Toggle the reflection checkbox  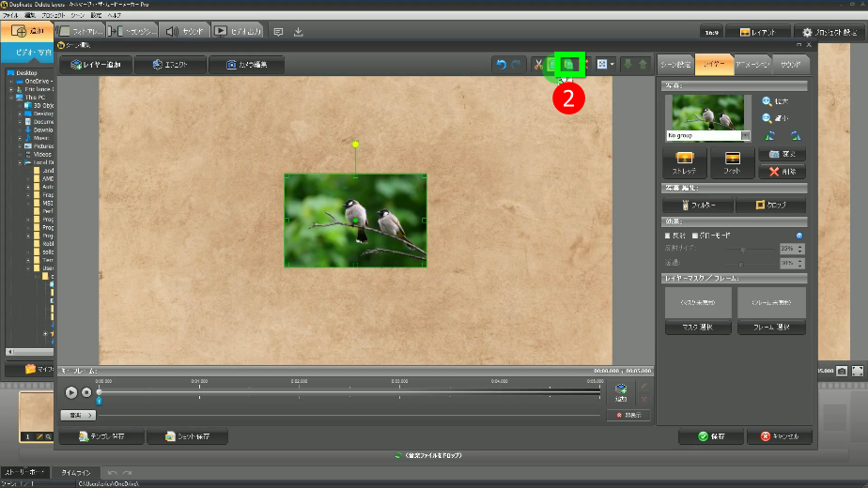tap(668, 235)
